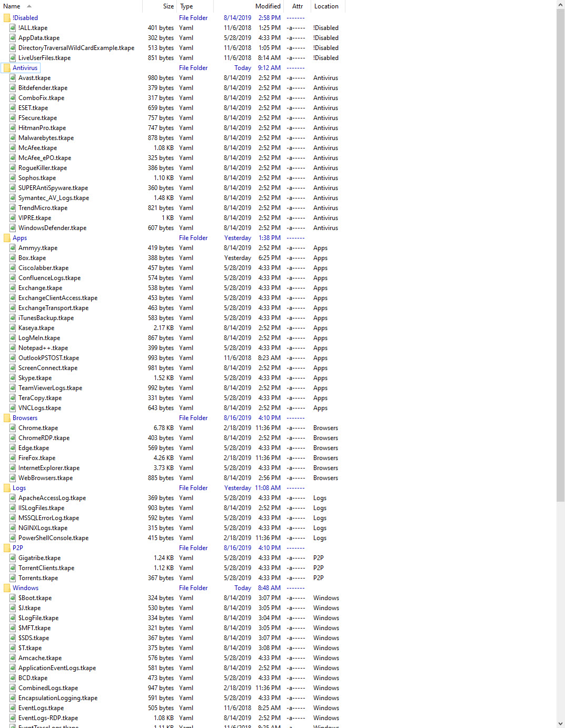Image resolution: width=565 pixels, height=728 pixels.
Task: Click the Windows folder icon
Action: tap(7, 588)
